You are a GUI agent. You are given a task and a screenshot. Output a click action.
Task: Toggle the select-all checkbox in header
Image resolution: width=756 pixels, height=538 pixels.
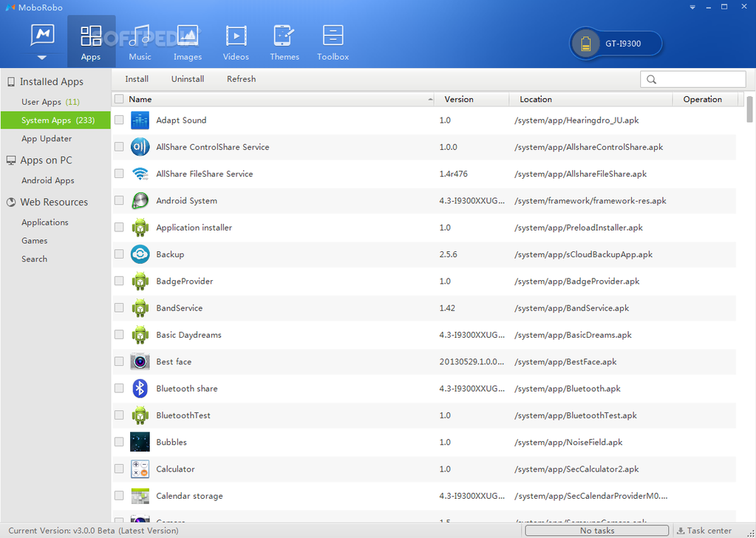[x=119, y=99]
